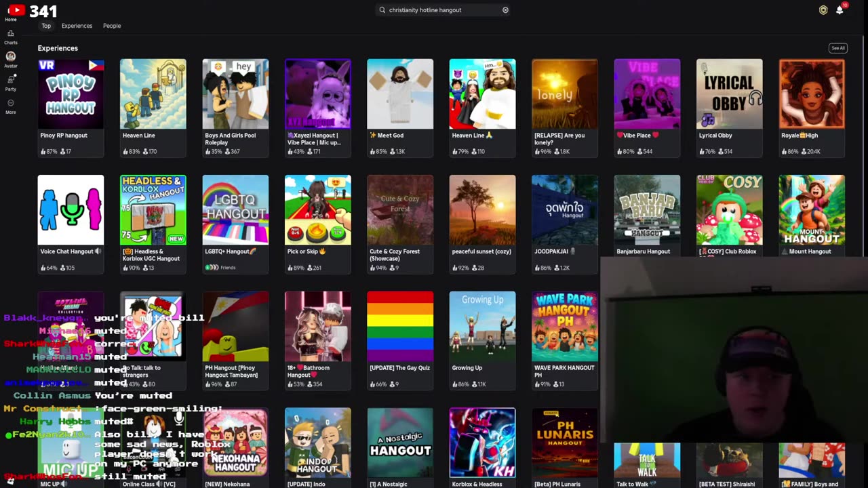Click the PH Hangout [Pinoy Hangout Tambayan] title
The width and height of the screenshot is (868, 488).
tap(231, 371)
